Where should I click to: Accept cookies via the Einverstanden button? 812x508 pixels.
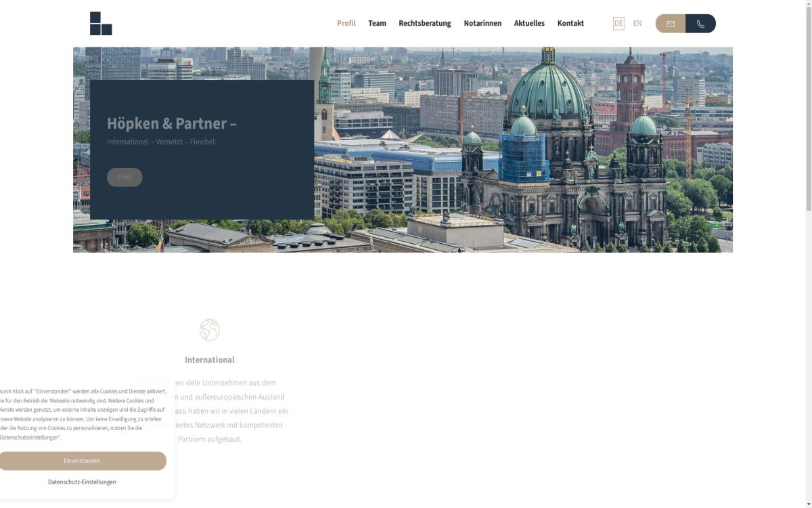82,461
